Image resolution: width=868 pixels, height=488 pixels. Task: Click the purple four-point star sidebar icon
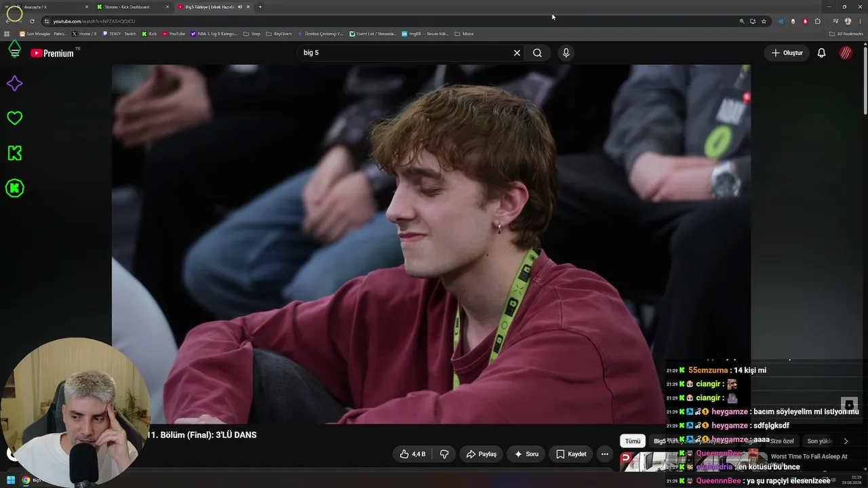(x=14, y=83)
